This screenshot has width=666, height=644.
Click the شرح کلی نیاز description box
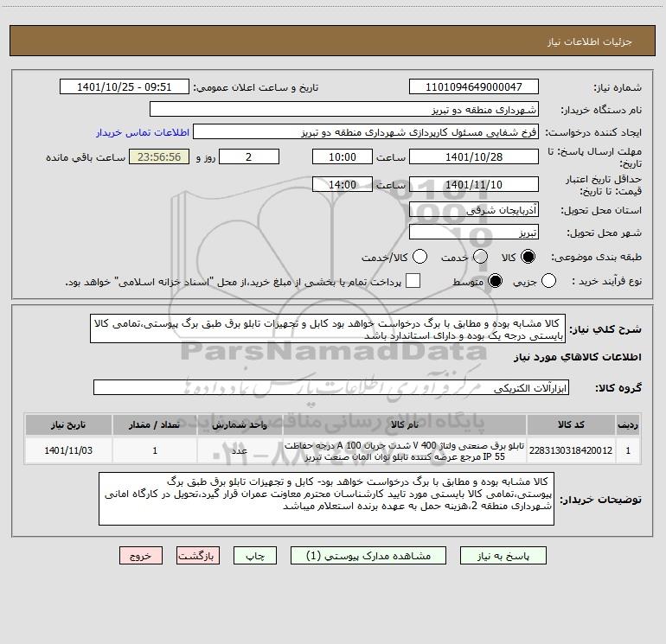328,329
